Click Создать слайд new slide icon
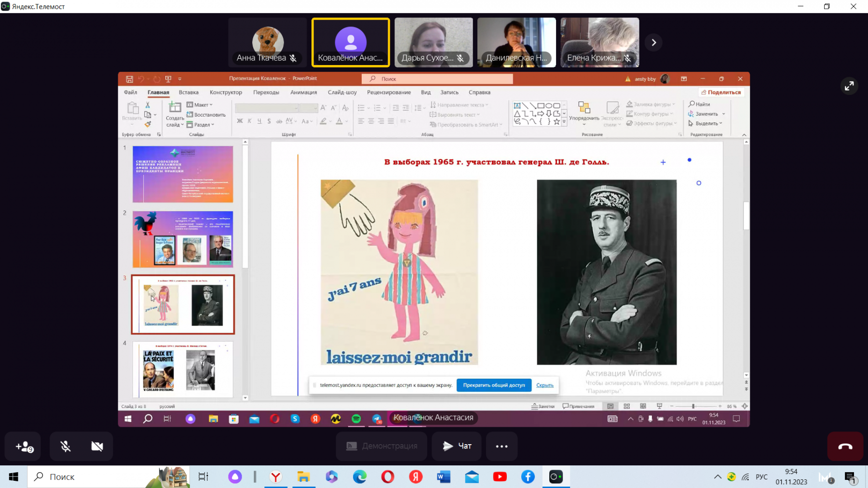The height and width of the screenshot is (488, 868). pyautogui.click(x=175, y=107)
